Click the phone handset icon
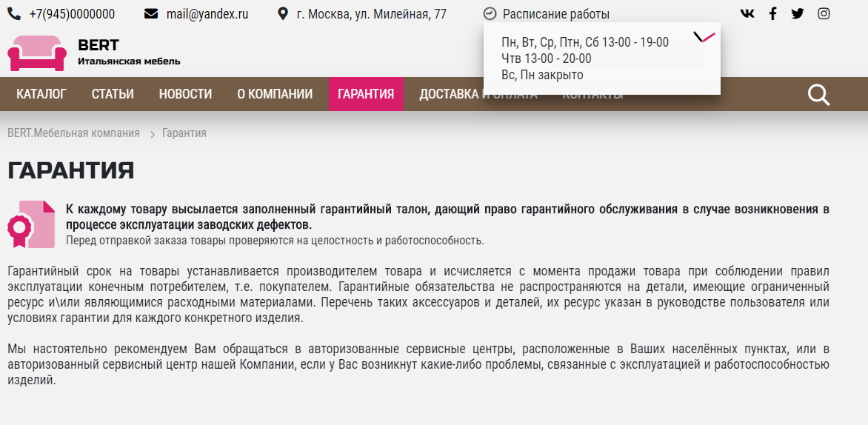 [14, 13]
